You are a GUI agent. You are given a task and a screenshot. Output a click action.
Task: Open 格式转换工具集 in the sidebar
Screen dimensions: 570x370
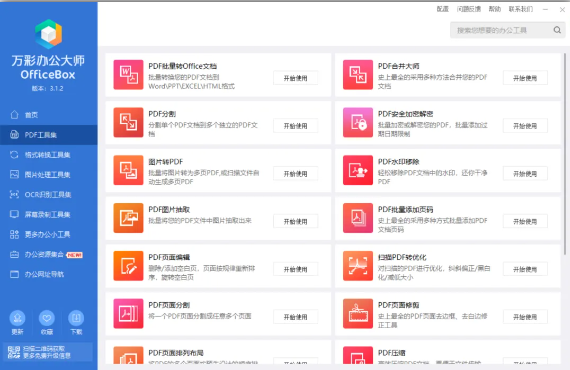tap(49, 155)
